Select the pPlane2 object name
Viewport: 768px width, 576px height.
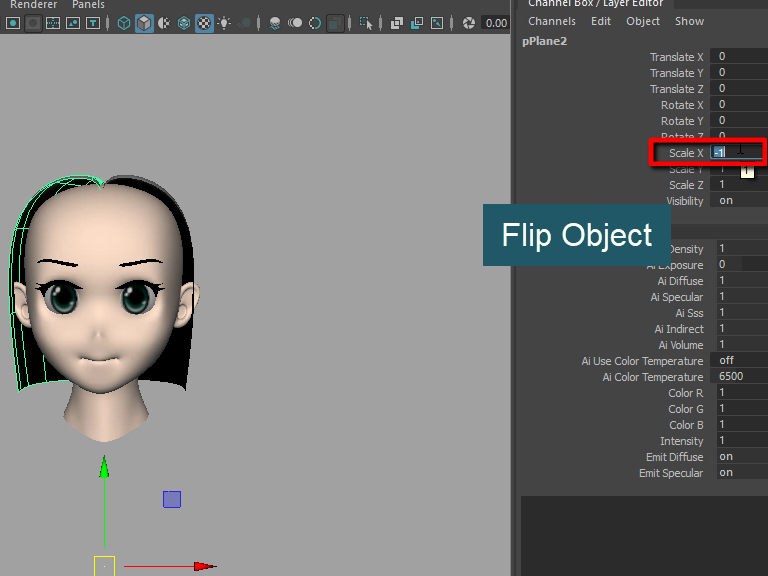point(546,41)
